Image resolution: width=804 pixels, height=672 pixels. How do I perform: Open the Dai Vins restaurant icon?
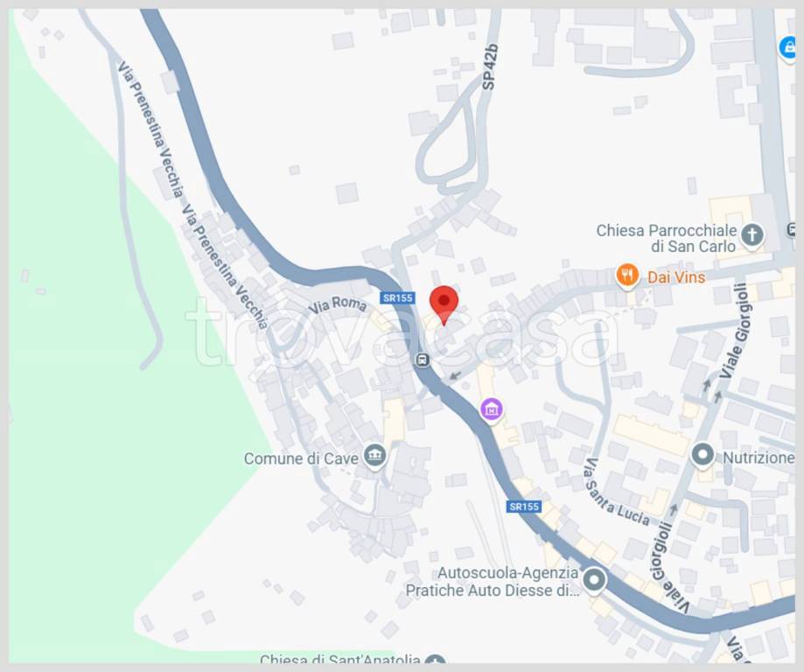[x=627, y=276]
